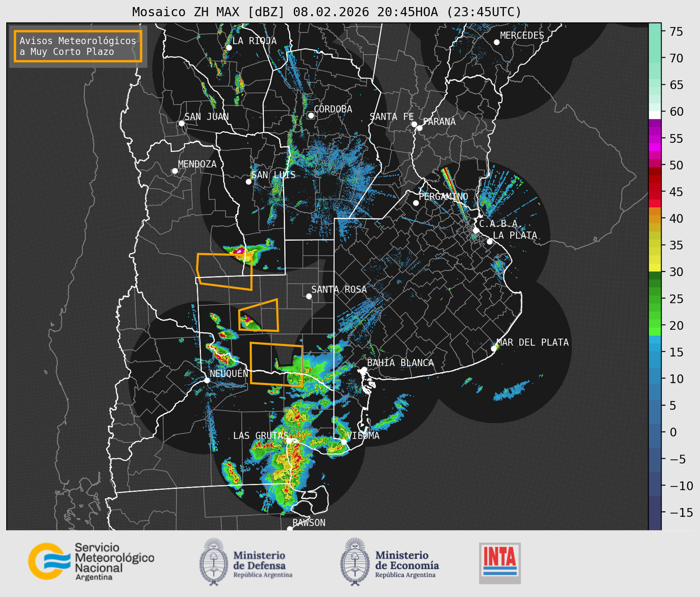Click the white 60 dBZ band on color scale
This screenshot has height=597, width=700.
(655, 115)
